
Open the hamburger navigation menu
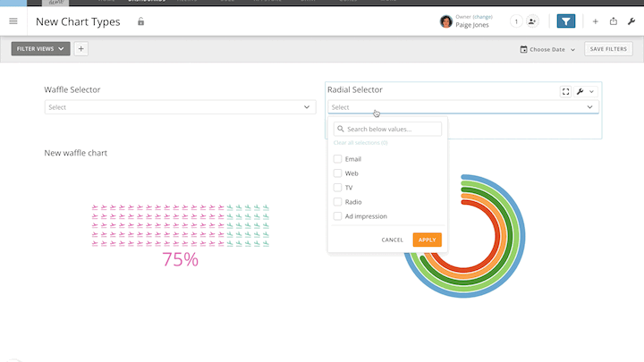coord(13,21)
